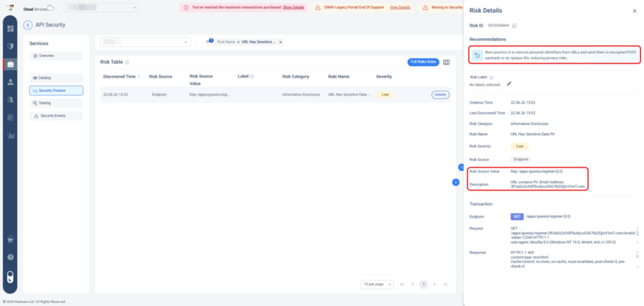Go back using API Security arrow
The image size is (644, 306).
pyautogui.click(x=28, y=25)
